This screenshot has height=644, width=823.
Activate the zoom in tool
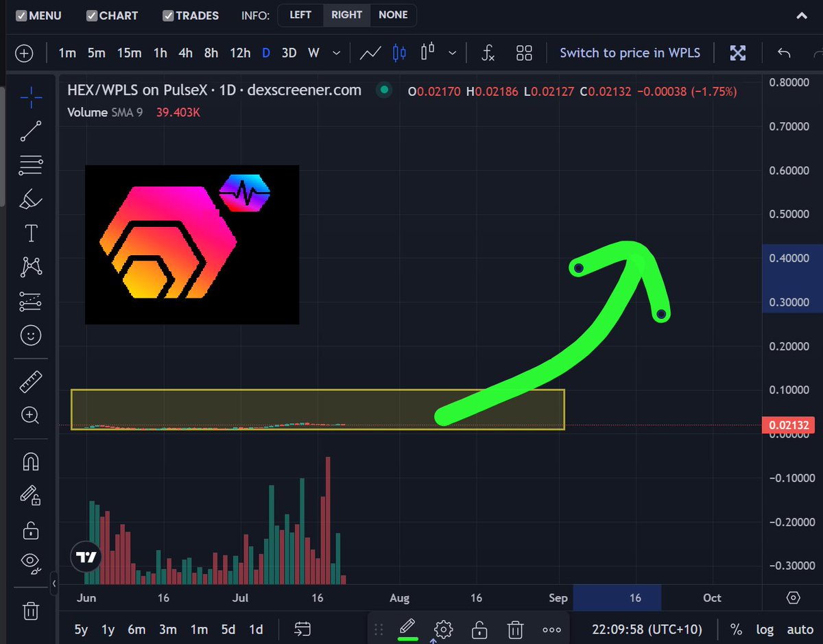pyautogui.click(x=31, y=415)
